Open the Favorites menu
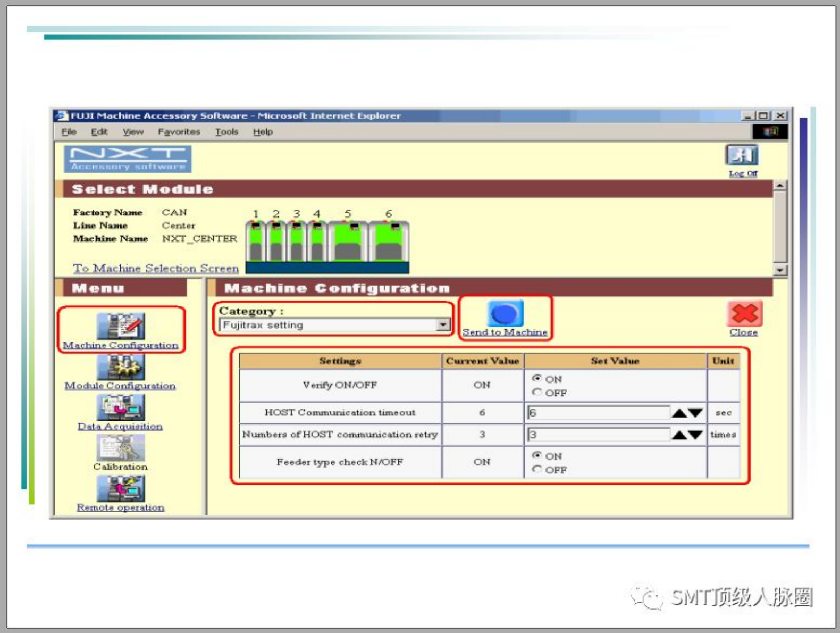Screen dimensions: 840x633 coord(179,132)
